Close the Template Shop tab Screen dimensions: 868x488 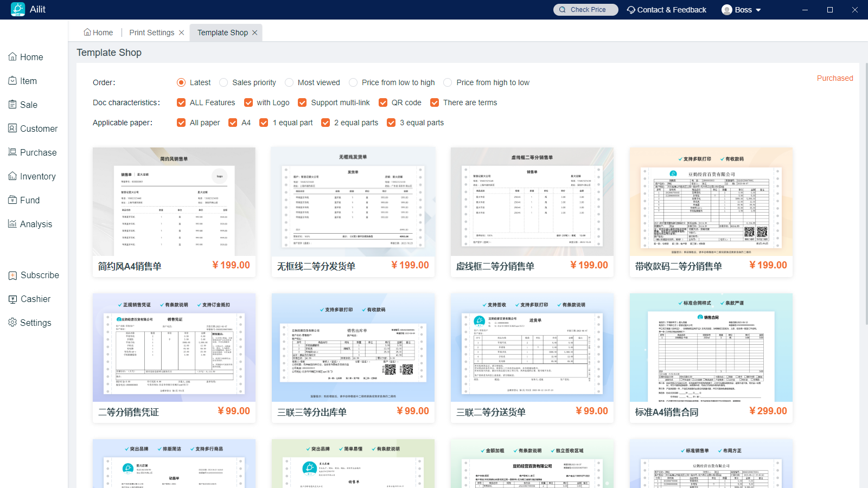(255, 33)
